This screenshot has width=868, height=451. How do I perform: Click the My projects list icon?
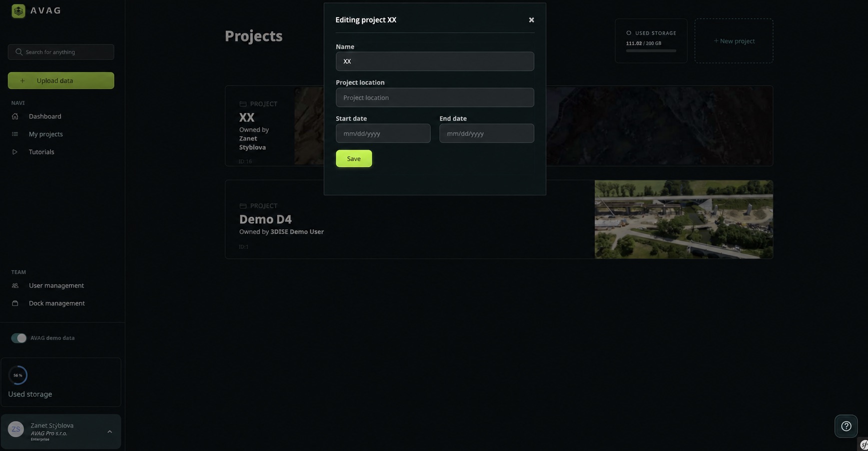click(x=15, y=134)
